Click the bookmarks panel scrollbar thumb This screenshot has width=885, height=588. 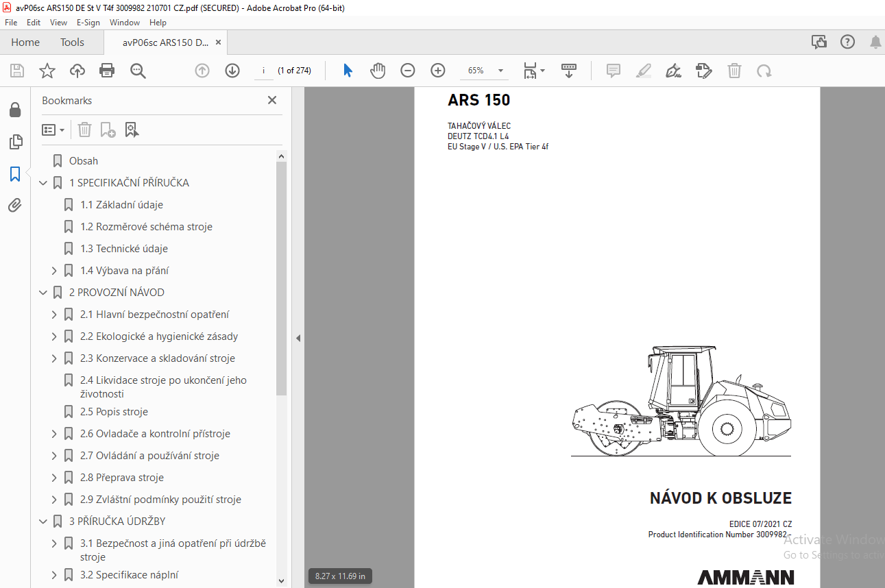pos(281,279)
